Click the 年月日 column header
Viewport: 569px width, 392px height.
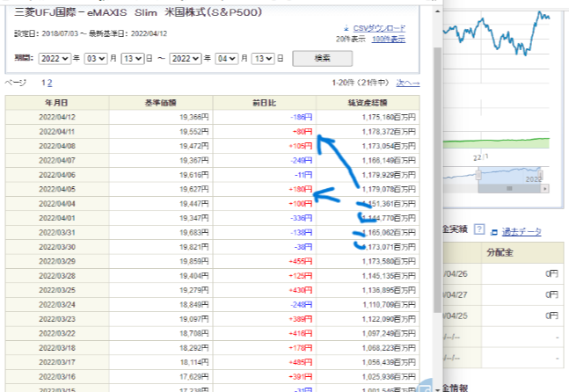pyautogui.click(x=57, y=103)
